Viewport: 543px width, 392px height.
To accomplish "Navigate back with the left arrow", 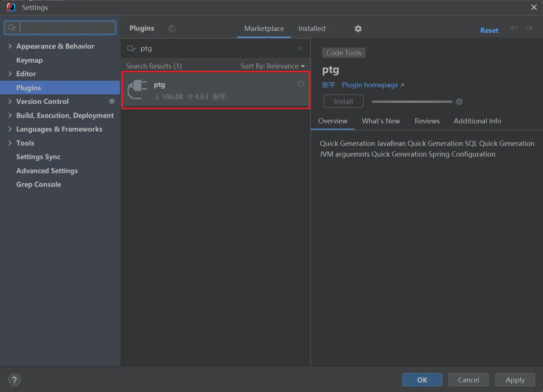I will pyautogui.click(x=514, y=28).
